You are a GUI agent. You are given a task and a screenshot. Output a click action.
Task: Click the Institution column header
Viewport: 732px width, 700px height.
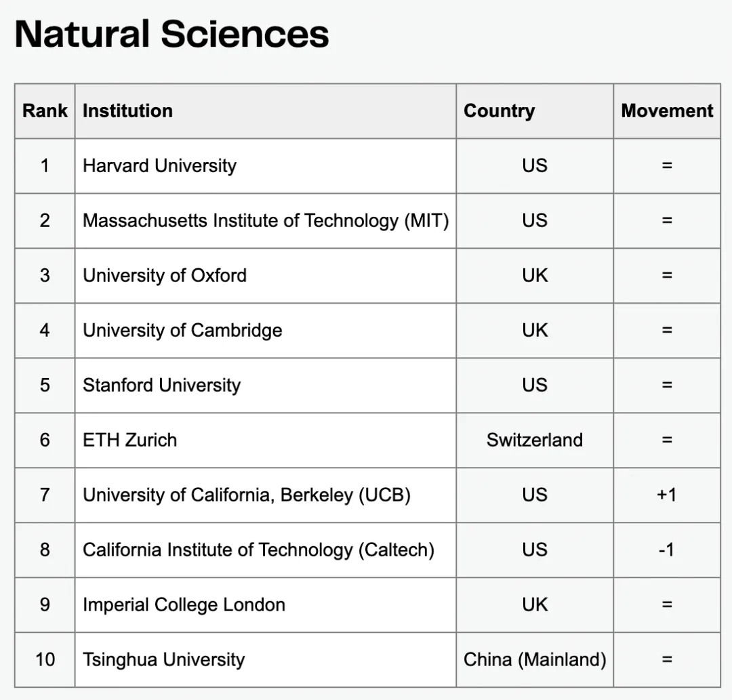(127, 111)
